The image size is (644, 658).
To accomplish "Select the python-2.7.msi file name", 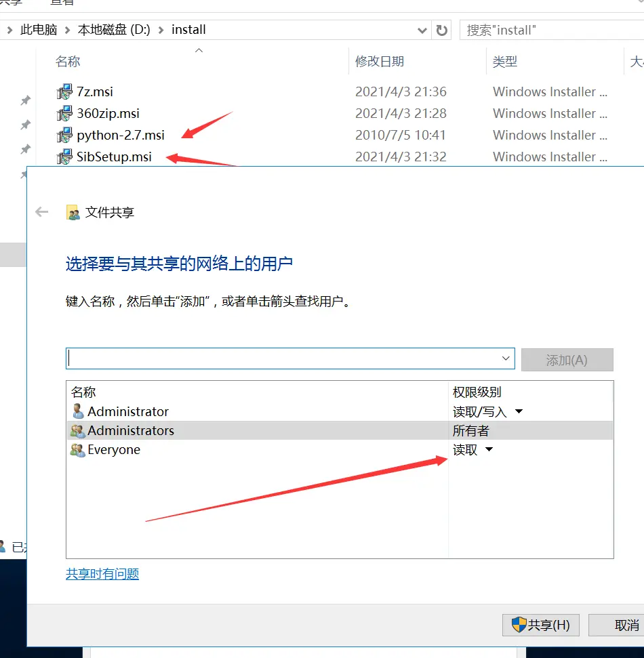I will click(x=121, y=135).
